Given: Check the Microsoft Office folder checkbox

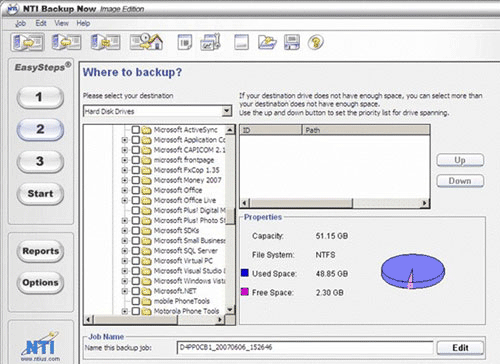Looking at the screenshot, I should click(x=135, y=190).
